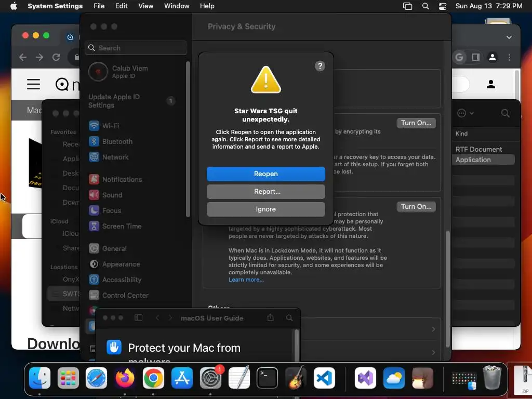Launch Safari from the Dock

[96, 378]
